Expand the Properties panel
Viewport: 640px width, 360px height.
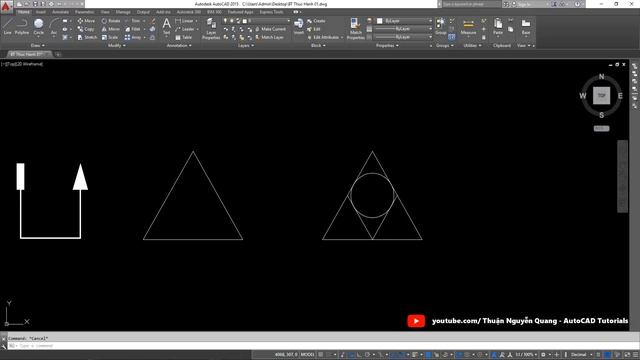click(x=387, y=45)
